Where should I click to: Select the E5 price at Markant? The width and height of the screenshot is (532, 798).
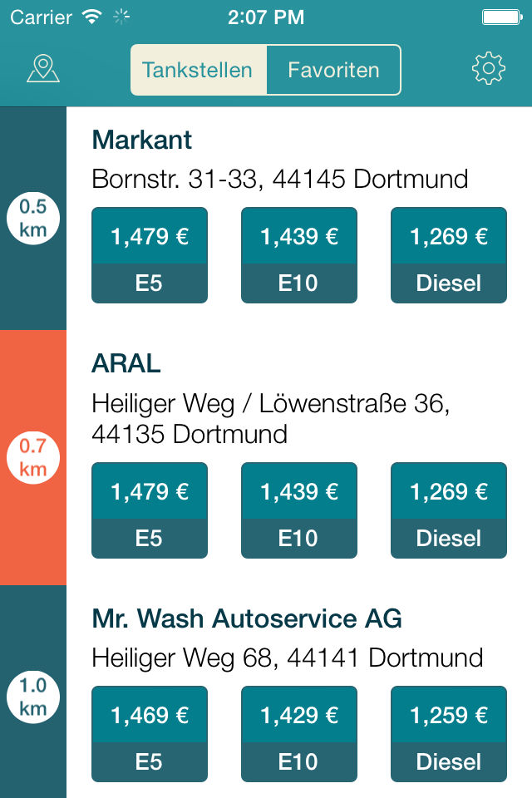pyautogui.click(x=150, y=255)
